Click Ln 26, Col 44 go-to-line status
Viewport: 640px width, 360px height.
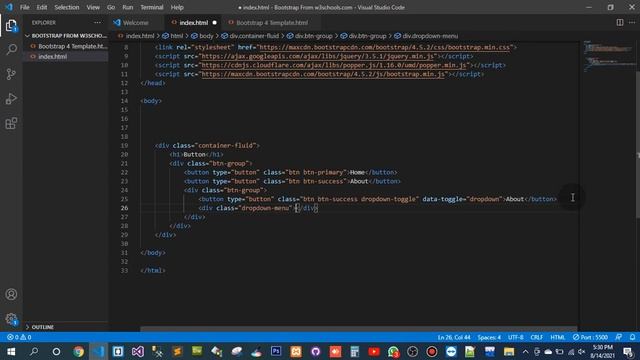pyautogui.click(x=454, y=337)
